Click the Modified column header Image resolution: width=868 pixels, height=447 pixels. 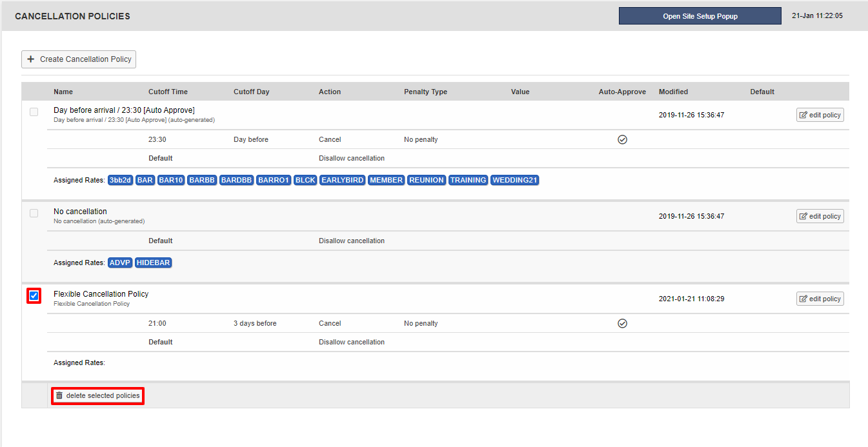click(673, 92)
